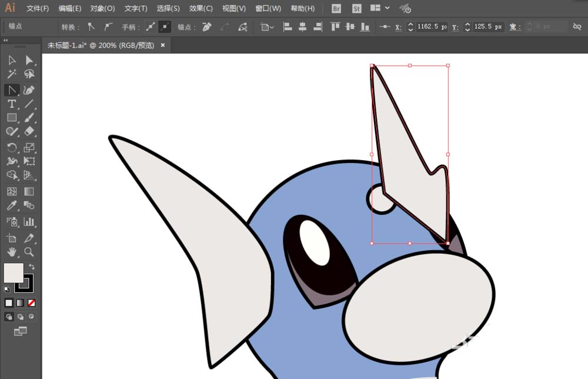Image resolution: width=588 pixels, height=379 pixels.
Task: Swap fill and stroke colors
Action: [32, 267]
